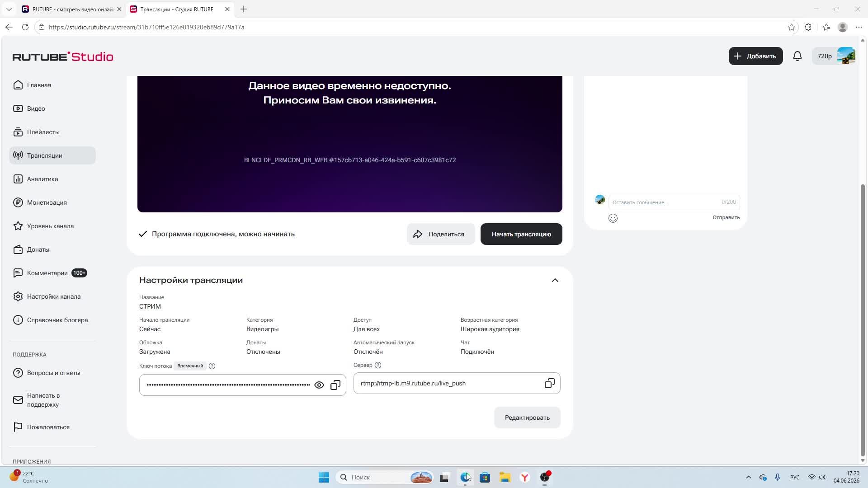
Task: Open Уровень канала page
Action: pos(52,226)
